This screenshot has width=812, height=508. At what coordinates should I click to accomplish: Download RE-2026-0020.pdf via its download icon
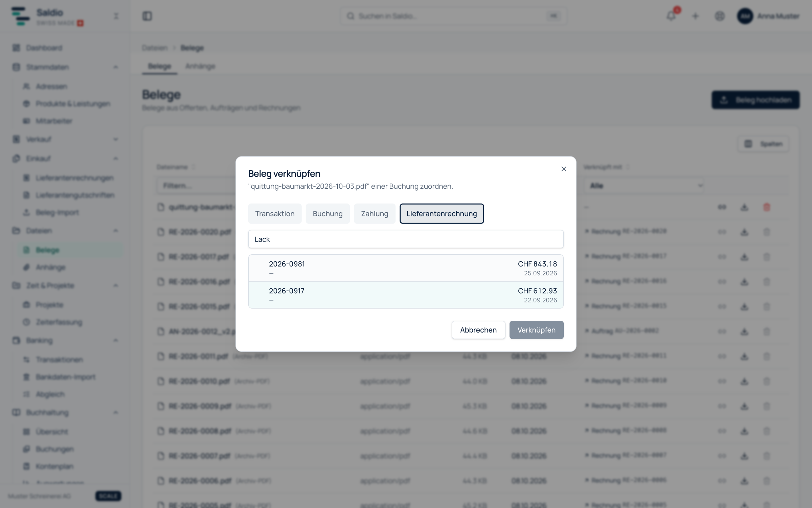pos(744,232)
